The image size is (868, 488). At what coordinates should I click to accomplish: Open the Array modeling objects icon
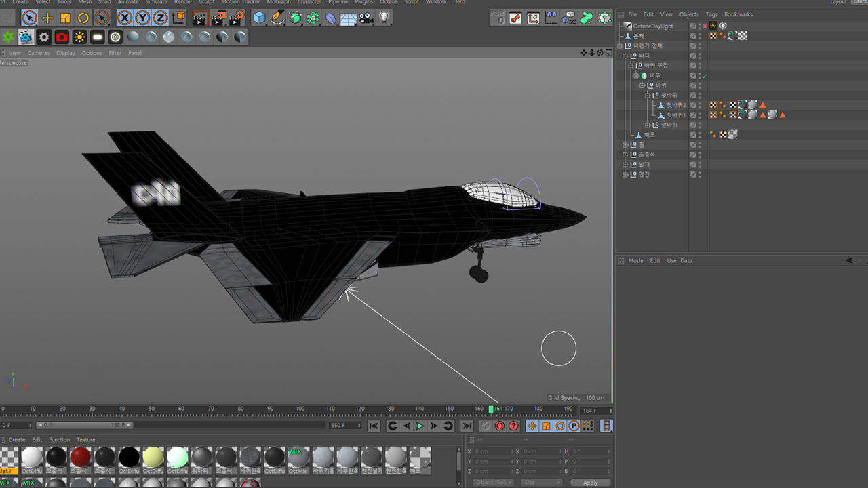point(313,18)
